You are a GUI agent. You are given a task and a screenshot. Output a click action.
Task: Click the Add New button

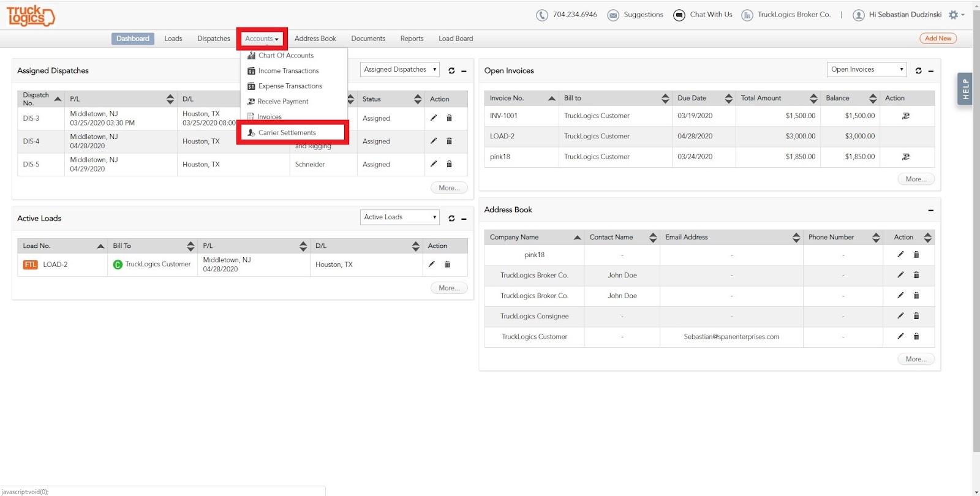pyautogui.click(x=938, y=39)
